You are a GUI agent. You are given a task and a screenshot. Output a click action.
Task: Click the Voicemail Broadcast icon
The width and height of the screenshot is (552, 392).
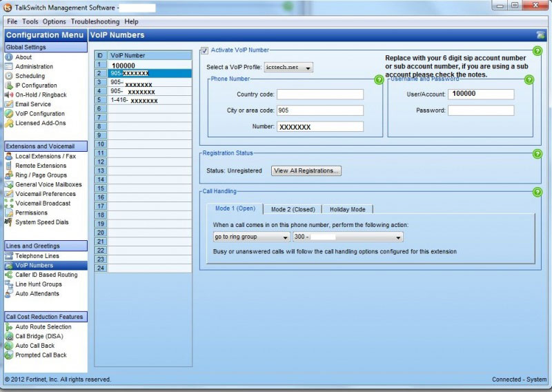(x=9, y=204)
